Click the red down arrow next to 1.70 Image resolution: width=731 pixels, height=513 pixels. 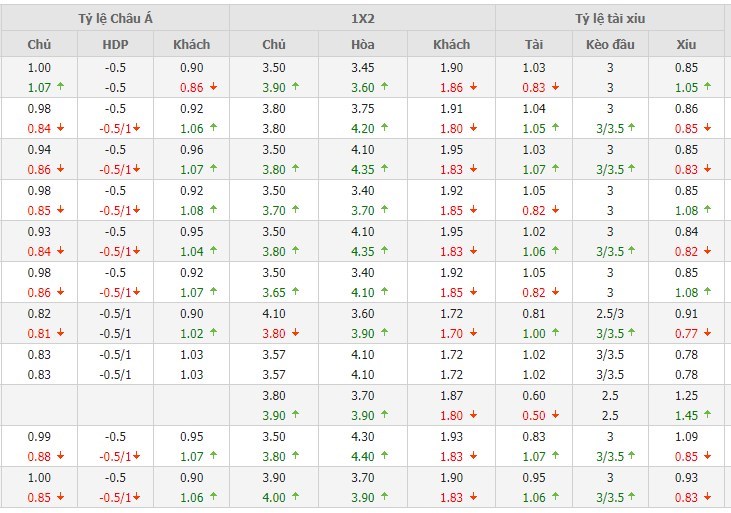click(471, 333)
